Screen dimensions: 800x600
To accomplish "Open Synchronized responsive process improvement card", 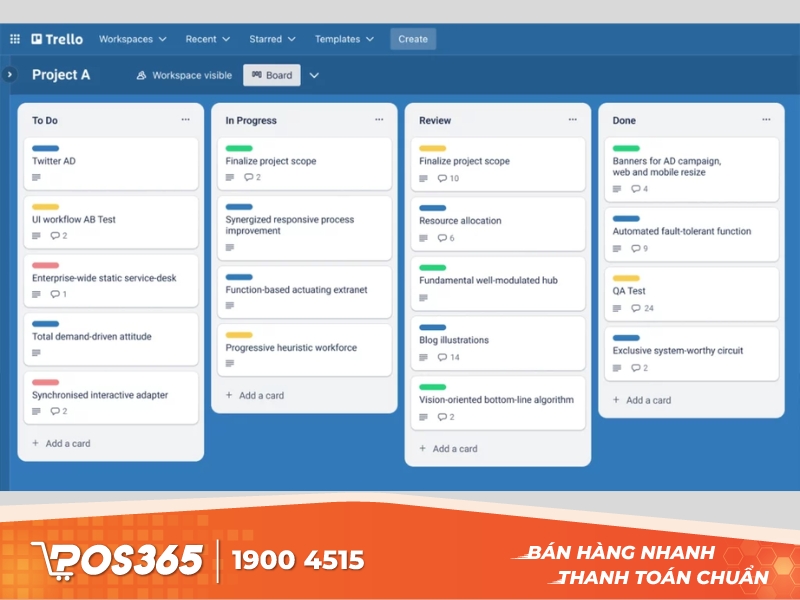I will point(305,228).
